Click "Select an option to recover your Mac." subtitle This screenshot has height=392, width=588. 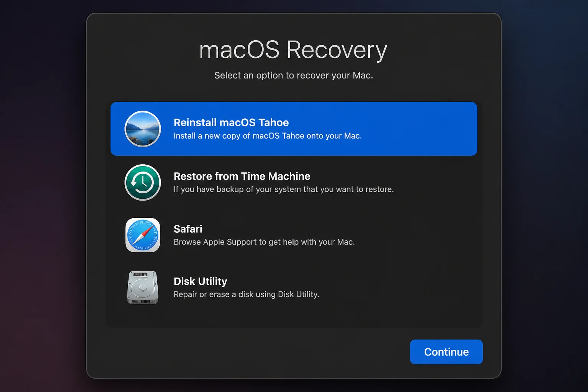[x=294, y=75]
